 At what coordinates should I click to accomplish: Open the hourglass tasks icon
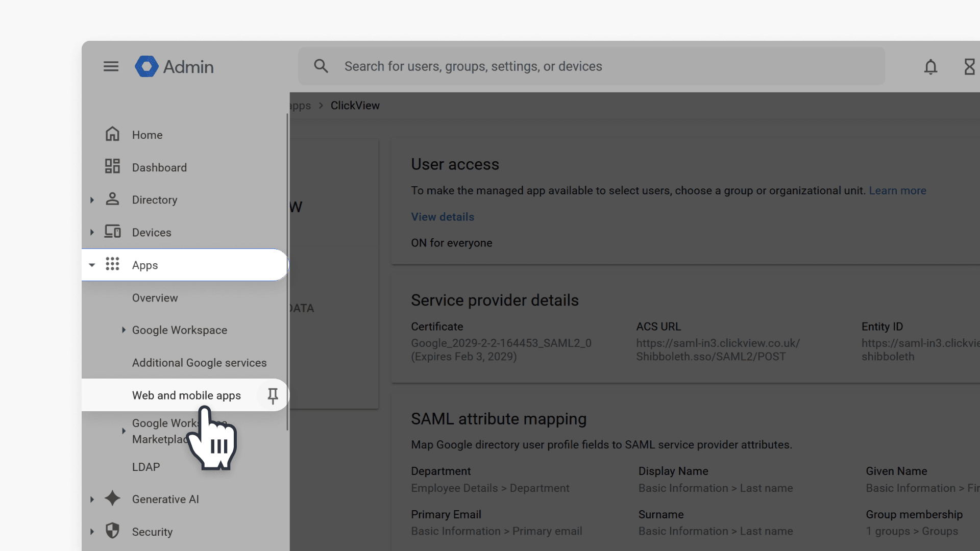pyautogui.click(x=969, y=67)
